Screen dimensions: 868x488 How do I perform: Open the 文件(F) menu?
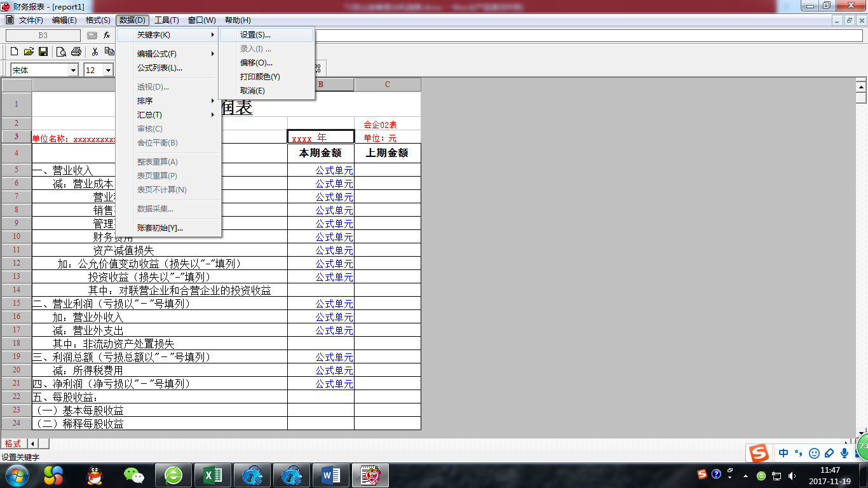pos(31,20)
